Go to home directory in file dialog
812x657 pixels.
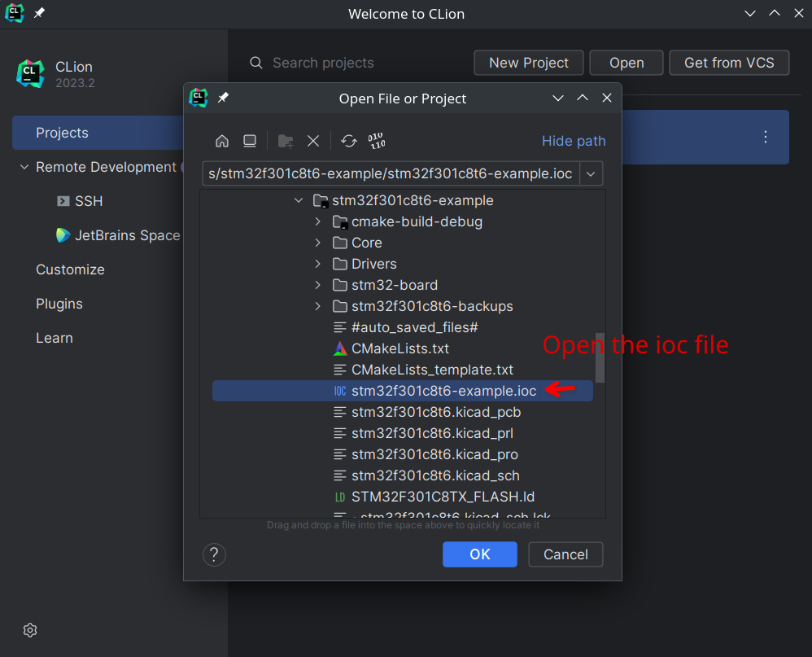point(221,141)
